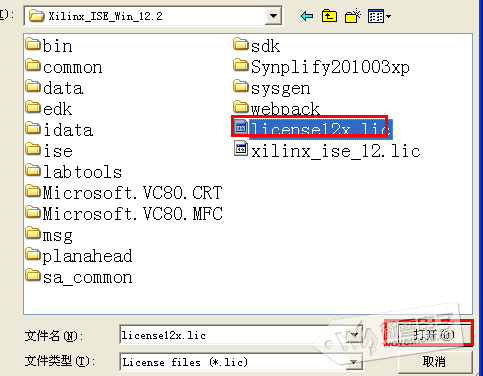Go back using the green arrow icon
Viewport: 483px width, 376px height.
[x=307, y=16]
